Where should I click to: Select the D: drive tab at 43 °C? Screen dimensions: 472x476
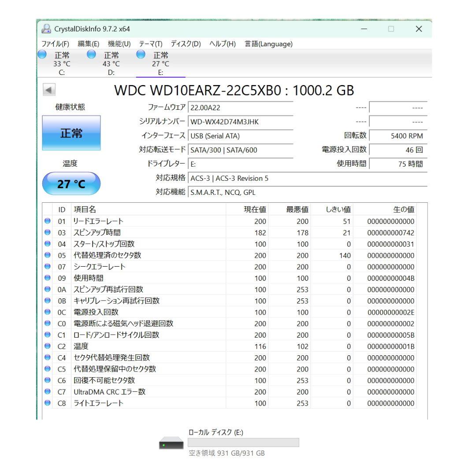[x=111, y=63]
